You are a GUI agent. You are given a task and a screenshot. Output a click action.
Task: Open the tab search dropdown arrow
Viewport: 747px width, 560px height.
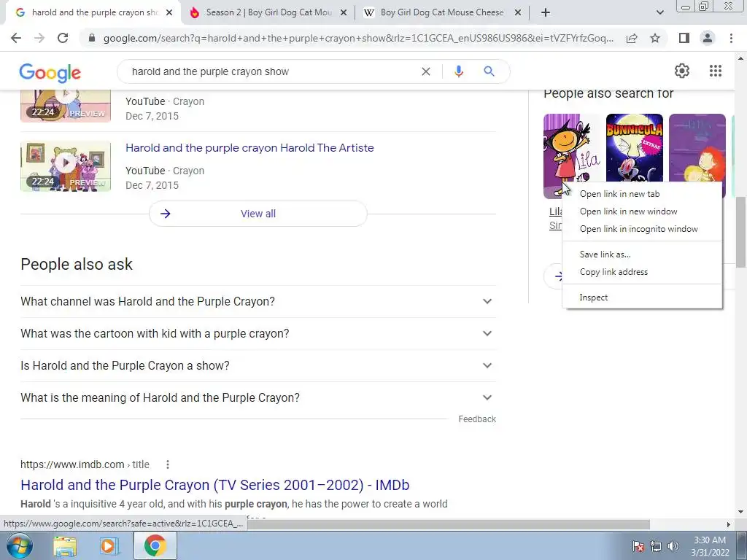[659, 12]
